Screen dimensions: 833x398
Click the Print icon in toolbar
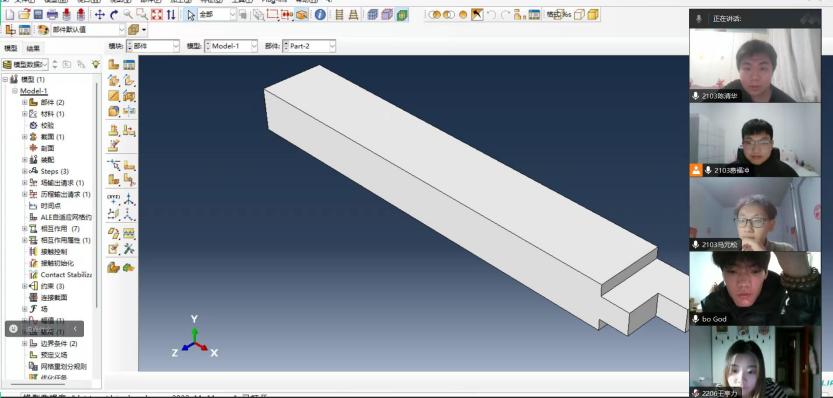pos(52,15)
